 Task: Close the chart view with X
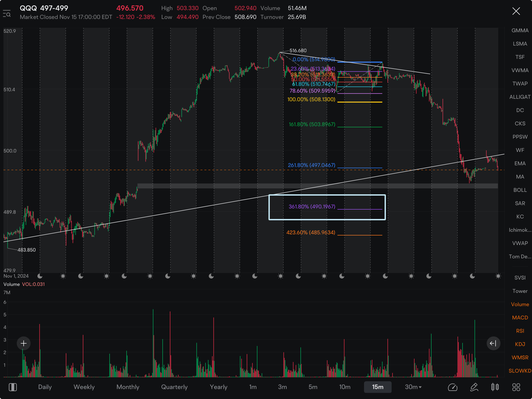click(516, 11)
